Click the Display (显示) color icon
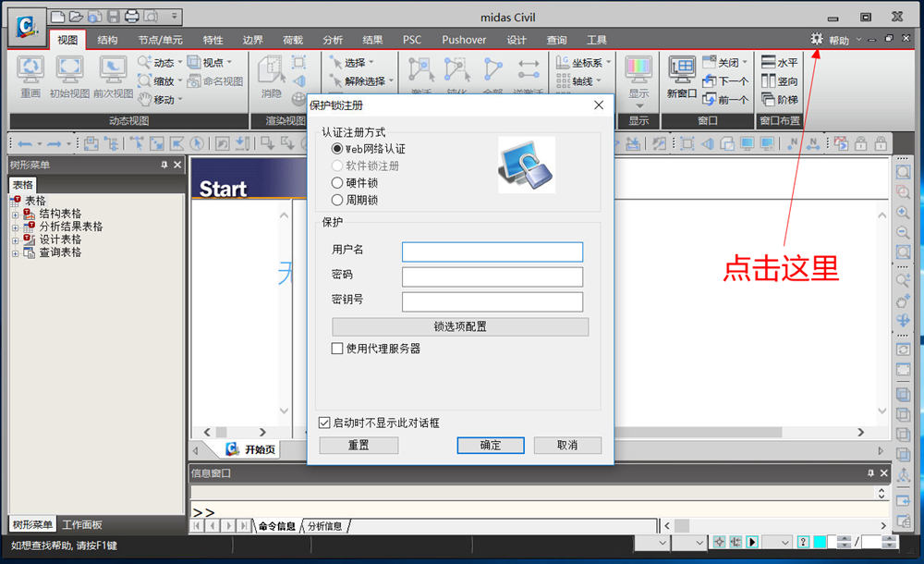The height and width of the screenshot is (564, 924). coord(638,71)
